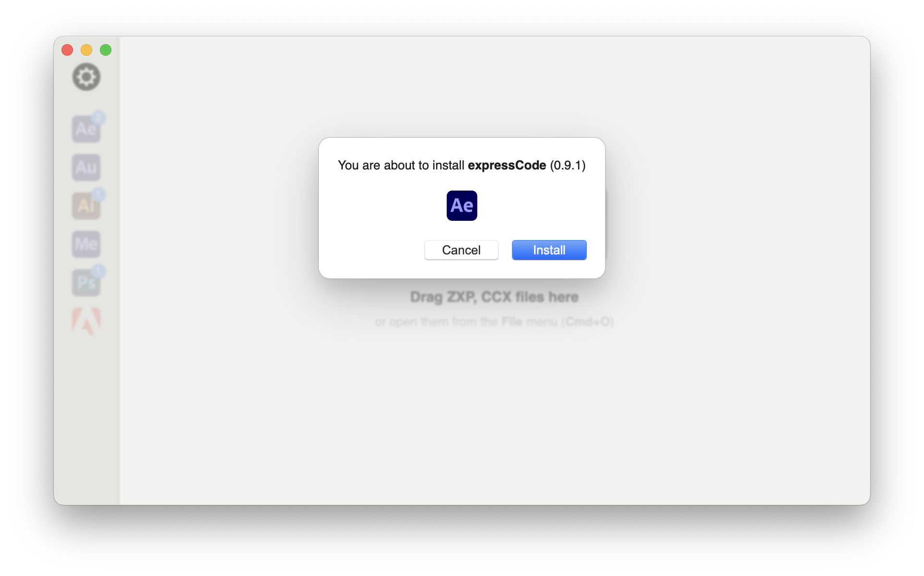Select the After Effects sidebar icon
The width and height of the screenshot is (924, 576).
coord(86,129)
